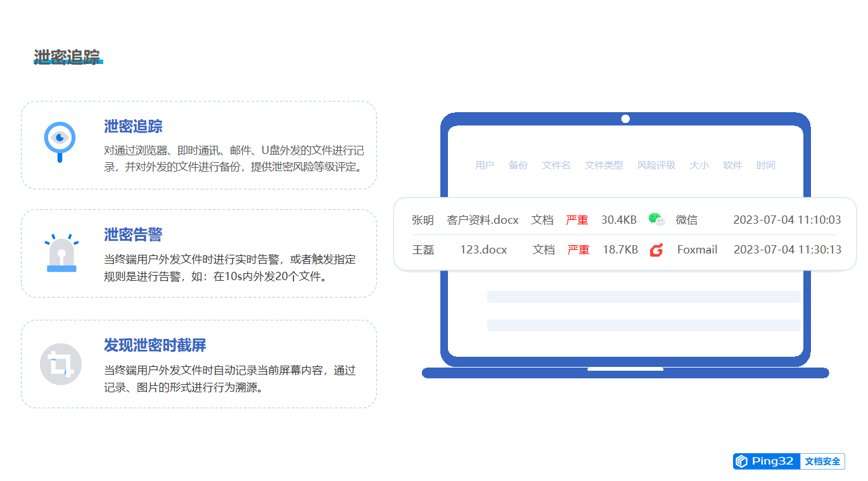Click the 18.7KB file size
The image size is (868, 481).
point(620,250)
